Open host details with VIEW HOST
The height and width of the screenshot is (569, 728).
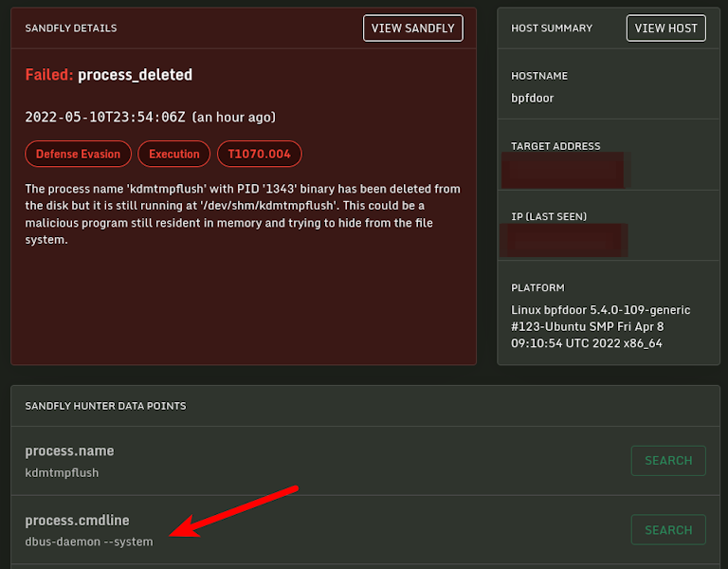click(x=665, y=28)
